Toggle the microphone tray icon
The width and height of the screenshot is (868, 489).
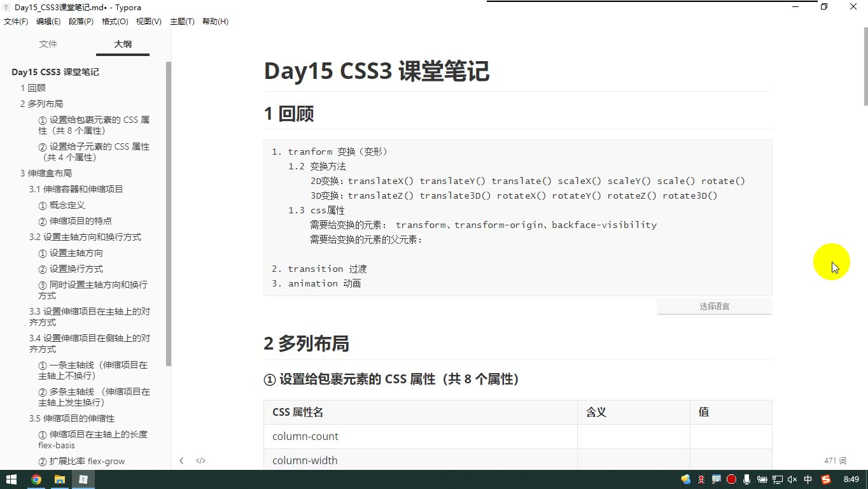tap(746, 479)
